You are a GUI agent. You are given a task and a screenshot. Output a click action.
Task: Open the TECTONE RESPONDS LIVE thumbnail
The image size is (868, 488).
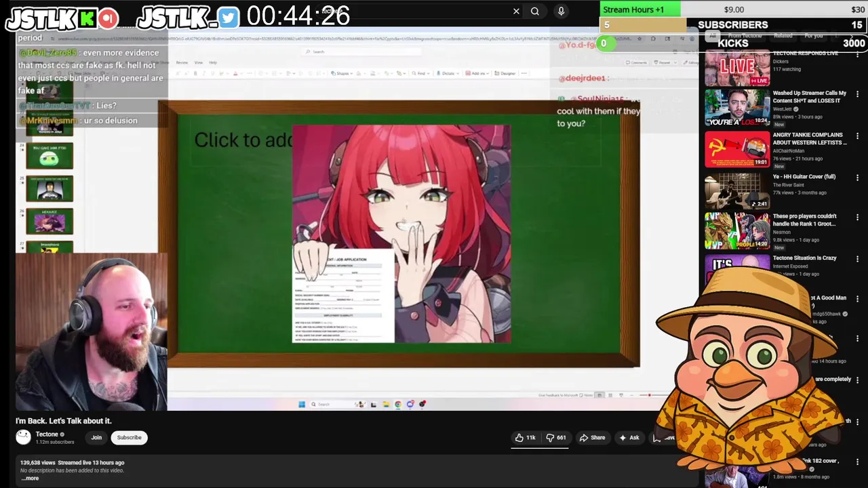(x=737, y=68)
